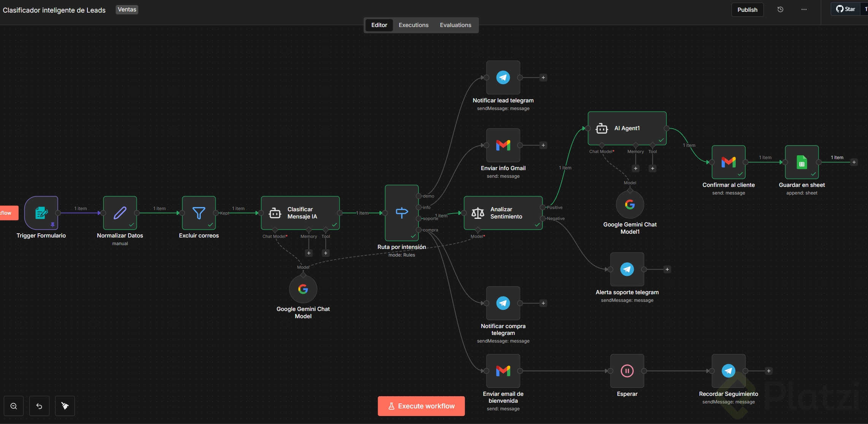Click the Excluir correos filter node
This screenshot has width=868, height=424.
(x=199, y=213)
